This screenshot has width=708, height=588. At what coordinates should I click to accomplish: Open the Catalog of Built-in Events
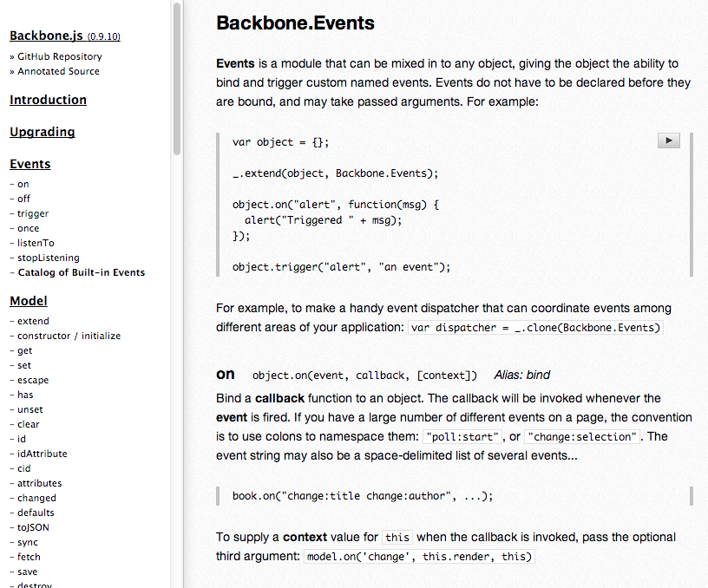(x=82, y=272)
